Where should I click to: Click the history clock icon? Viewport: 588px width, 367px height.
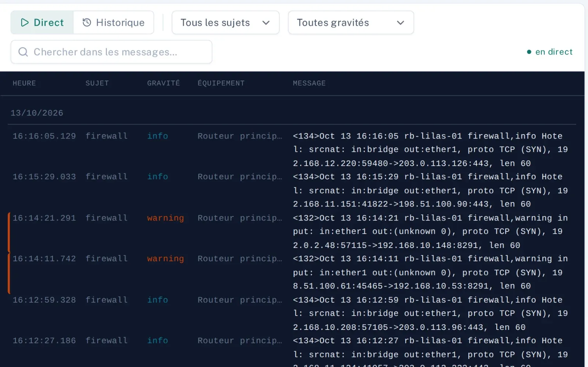(x=87, y=22)
